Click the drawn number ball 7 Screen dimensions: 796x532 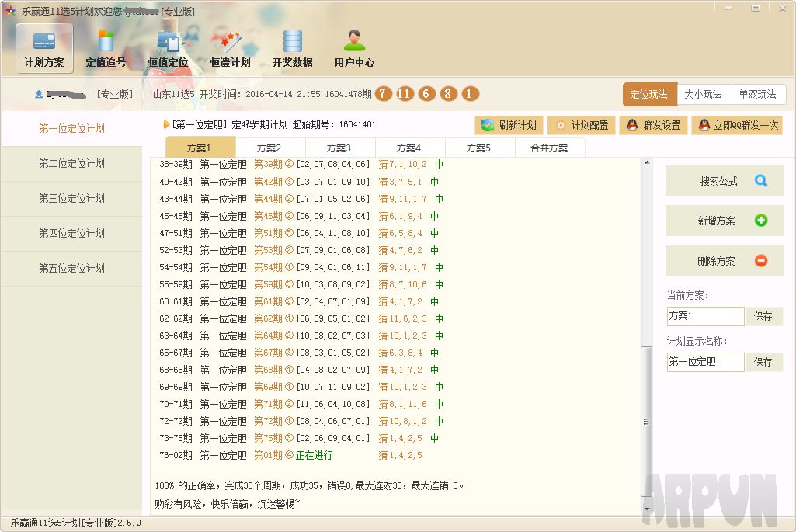coord(384,93)
